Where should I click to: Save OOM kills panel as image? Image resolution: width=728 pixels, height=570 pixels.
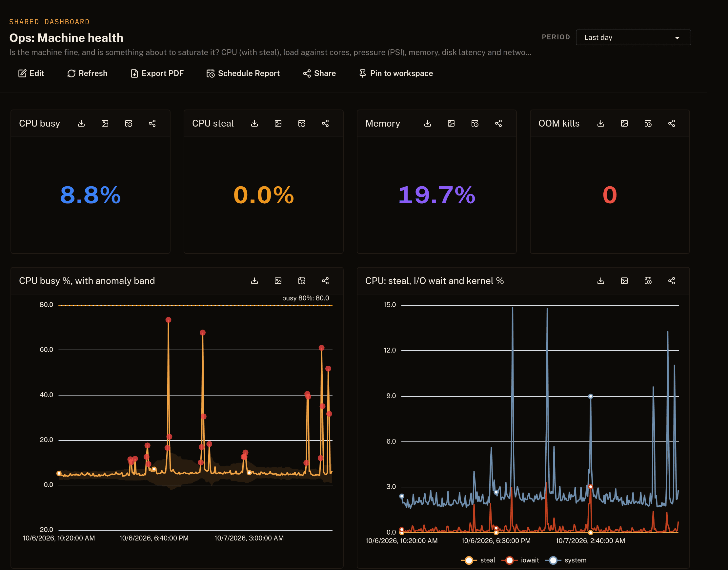click(x=624, y=123)
